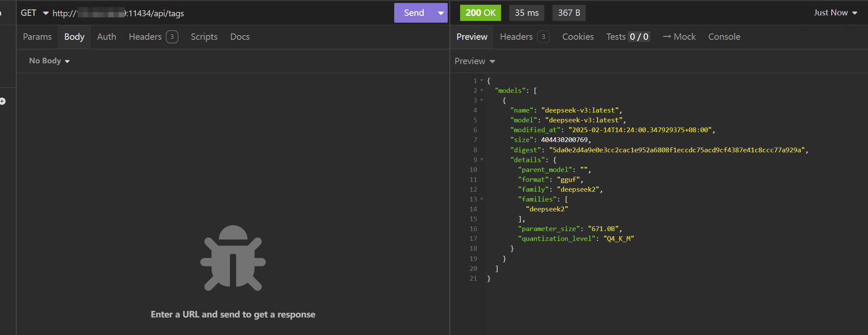The height and width of the screenshot is (335, 868).
Task: Click the family value "deepseek2" on line 12
Action: 578,190
